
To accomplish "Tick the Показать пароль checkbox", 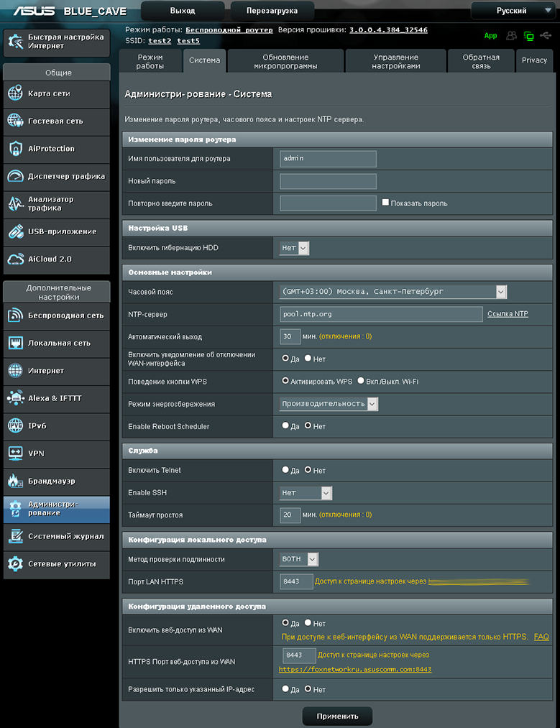I will [x=385, y=203].
